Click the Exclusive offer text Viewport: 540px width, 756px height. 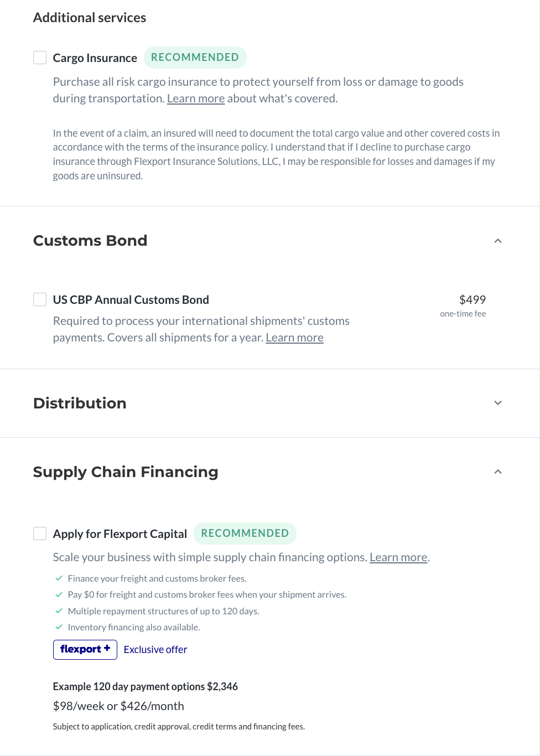click(x=155, y=650)
